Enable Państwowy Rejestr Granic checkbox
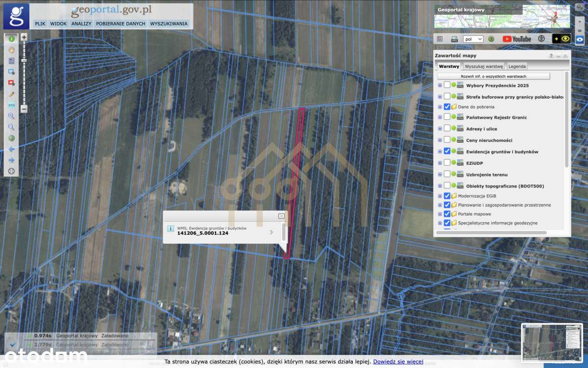This screenshot has height=368, width=588. click(447, 117)
